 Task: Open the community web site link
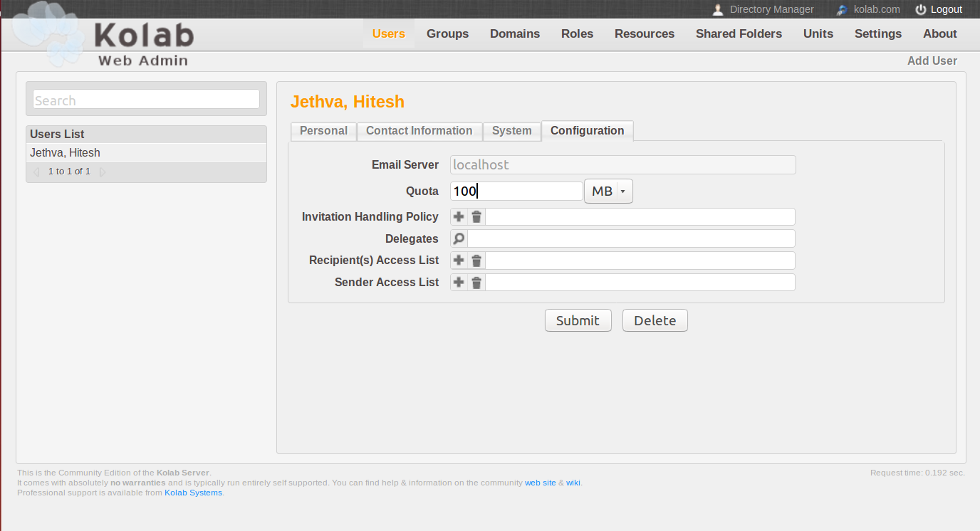(x=541, y=483)
